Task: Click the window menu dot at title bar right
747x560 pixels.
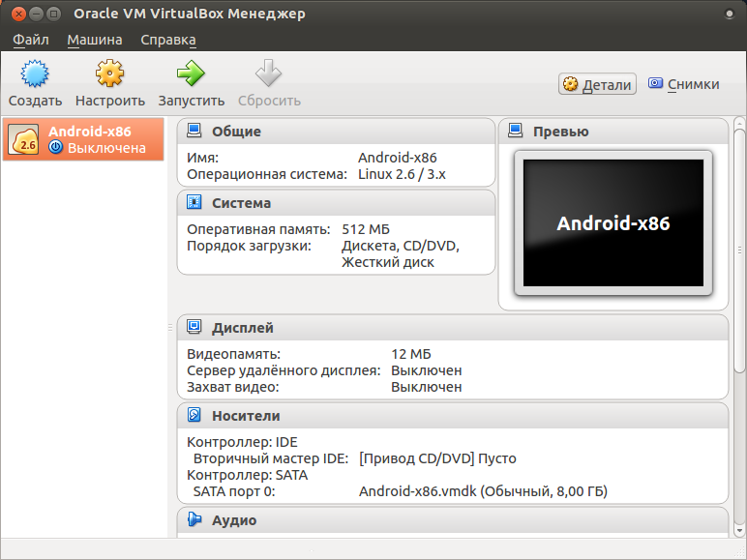Action: [x=729, y=14]
